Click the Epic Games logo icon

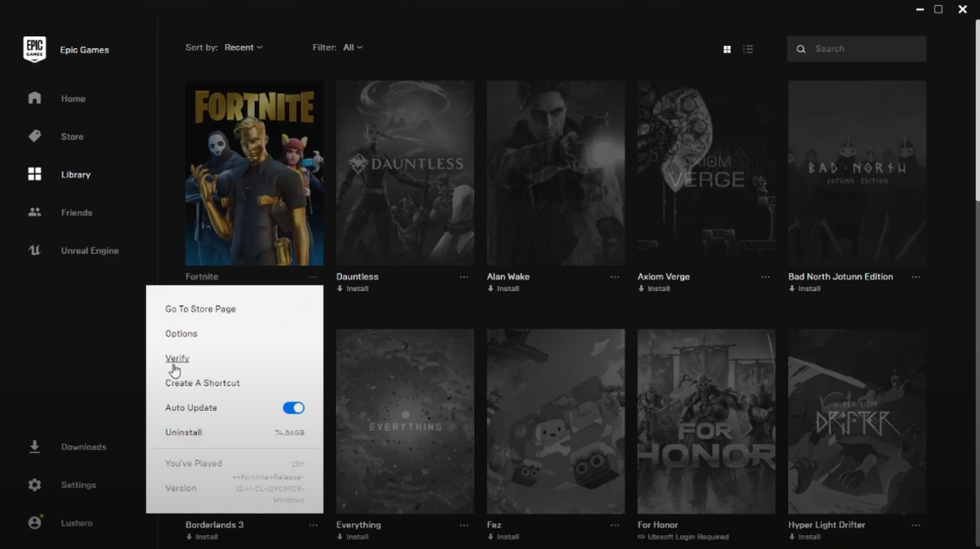coord(34,49)
